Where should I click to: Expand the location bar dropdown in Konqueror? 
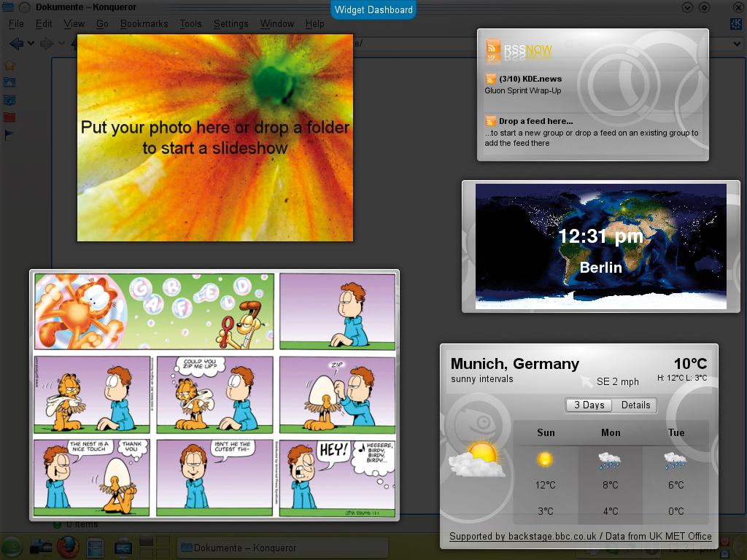point(736,44)
